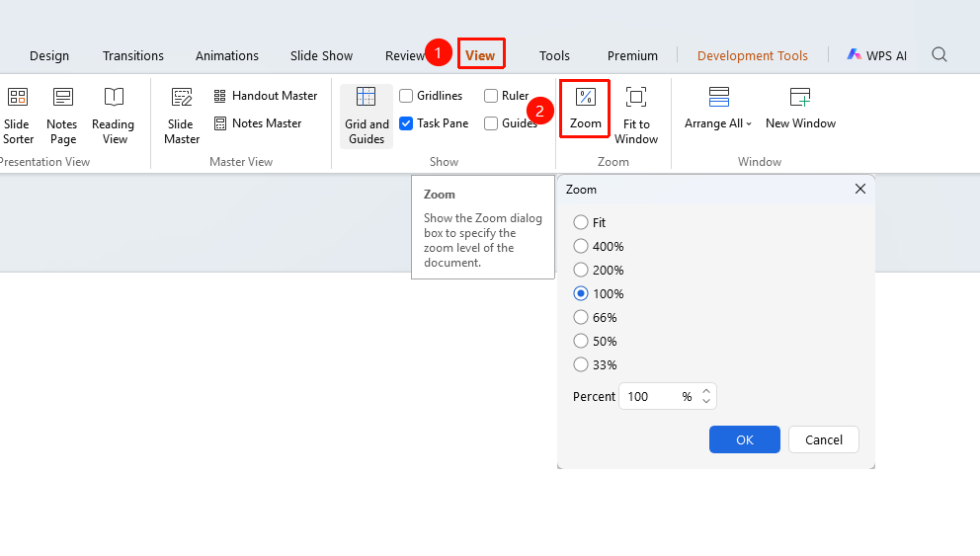The image size is (980, 556).
Task: Open Reading View
Action: [114, 116]
